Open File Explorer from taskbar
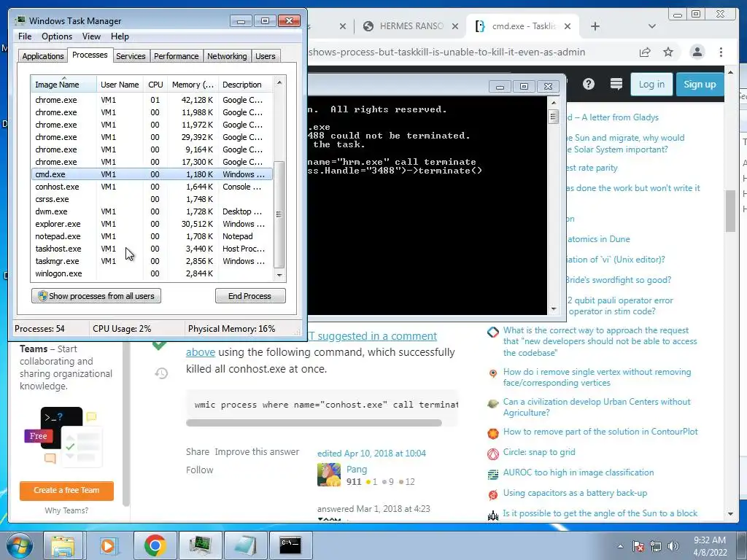Image resolution: width=747 pixels, height=560 pixels. [63, 545]
